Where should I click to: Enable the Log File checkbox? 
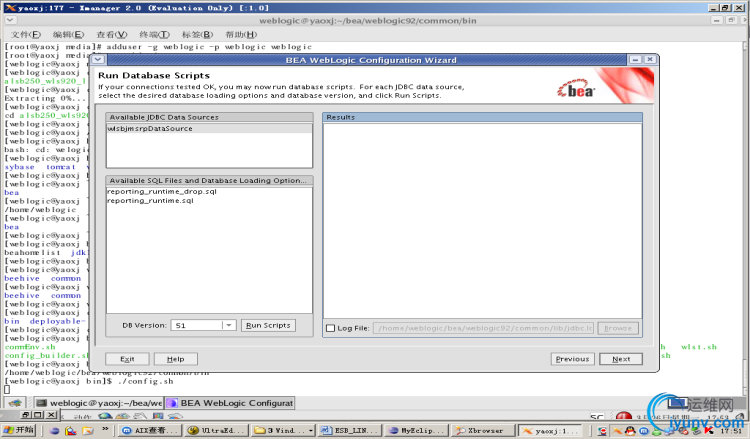(331, 328)
